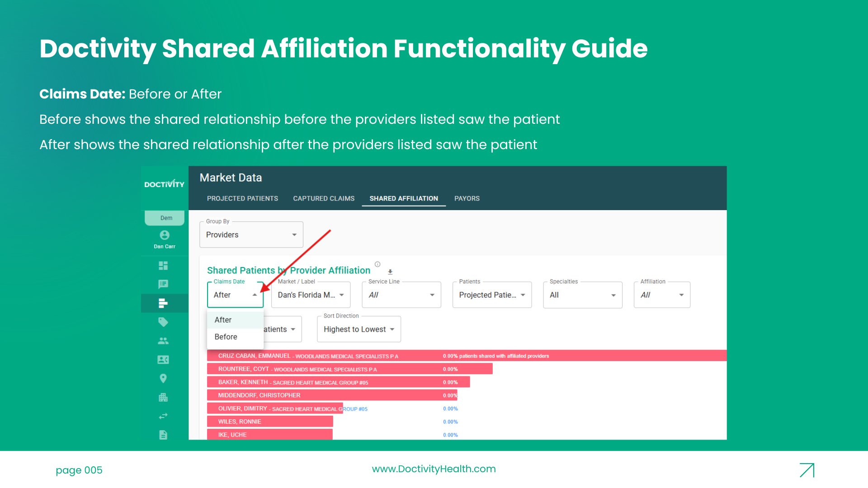
Task: Click the chat message icon in sidebar
Action: pos(163,284)
